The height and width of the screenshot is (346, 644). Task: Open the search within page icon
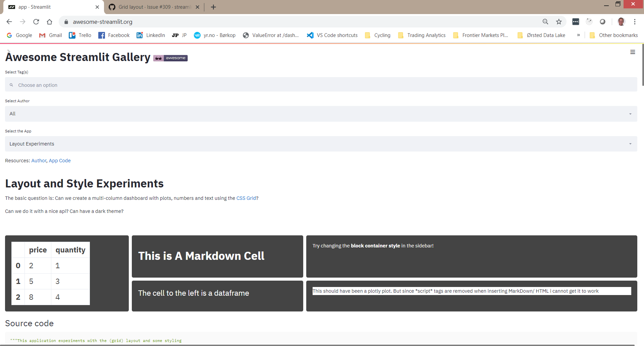[545, 21]
